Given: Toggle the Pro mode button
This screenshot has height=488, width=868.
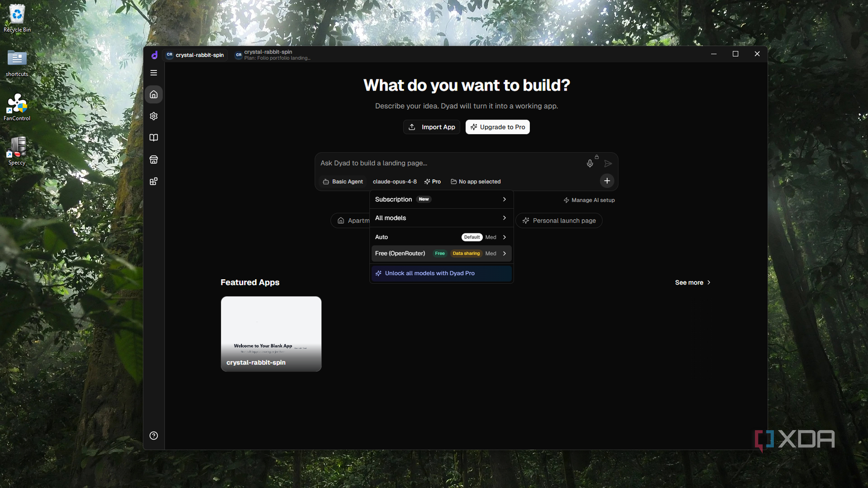Looking at the screenshot, I should [432, 181].
